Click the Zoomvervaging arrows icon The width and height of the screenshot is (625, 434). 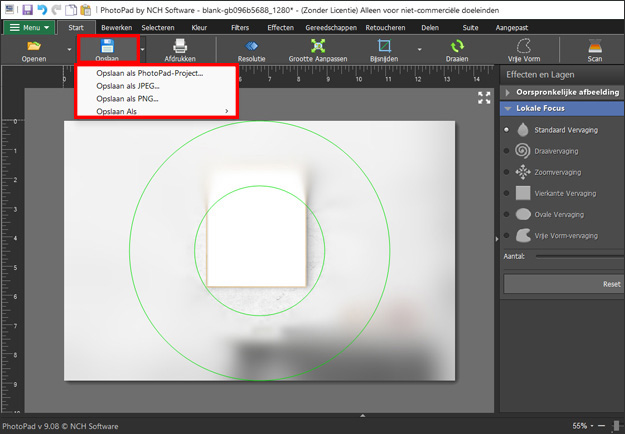point(523,172)
